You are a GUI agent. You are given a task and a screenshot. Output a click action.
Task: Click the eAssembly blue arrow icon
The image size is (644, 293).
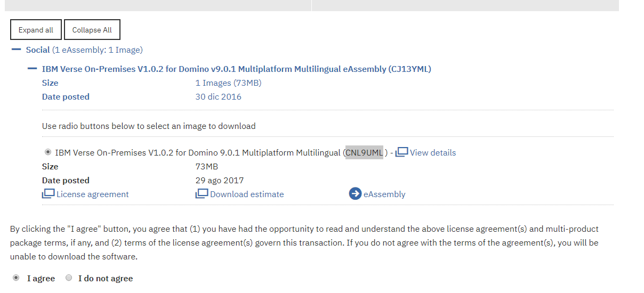click(x=355, y=194)
